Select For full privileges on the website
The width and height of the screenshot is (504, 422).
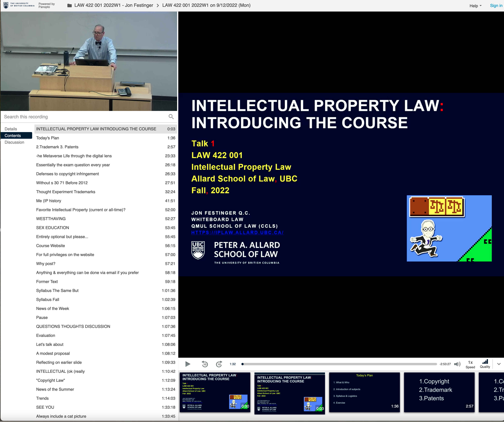[x=106, y=255]
